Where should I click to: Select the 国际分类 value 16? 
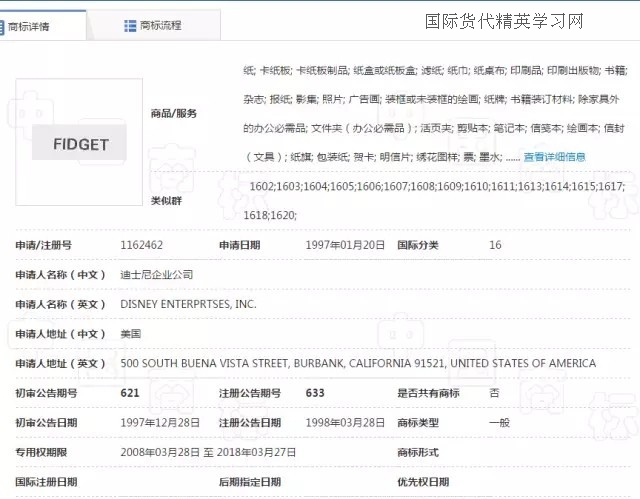[x=495, y=245]
